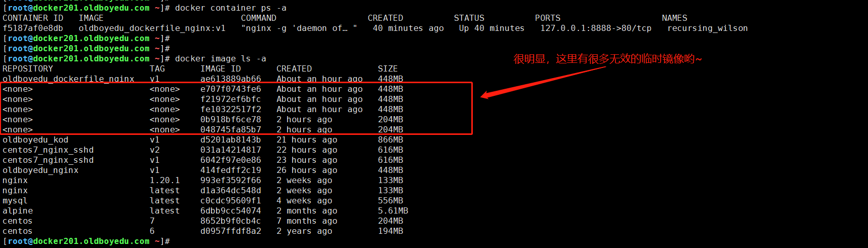Click image ID 0b918bf6ce78
Viewport: 868px width, 248px height.
coord(230,120)
